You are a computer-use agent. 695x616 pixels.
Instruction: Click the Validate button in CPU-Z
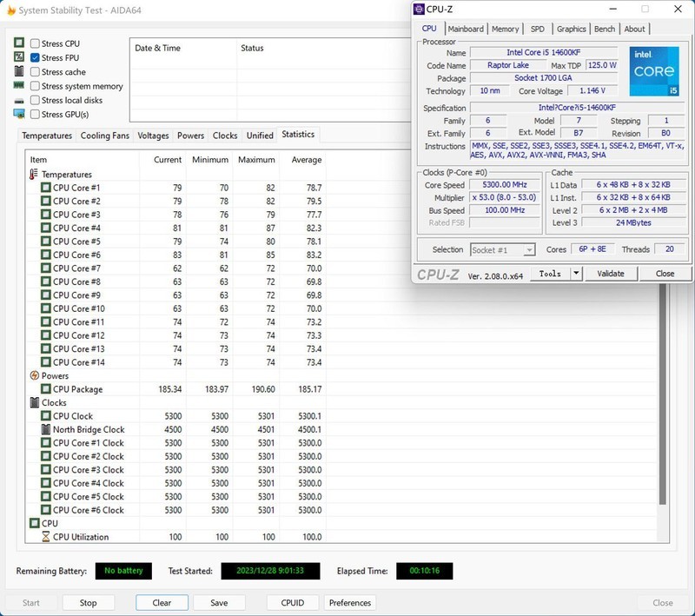coord(611,274)
